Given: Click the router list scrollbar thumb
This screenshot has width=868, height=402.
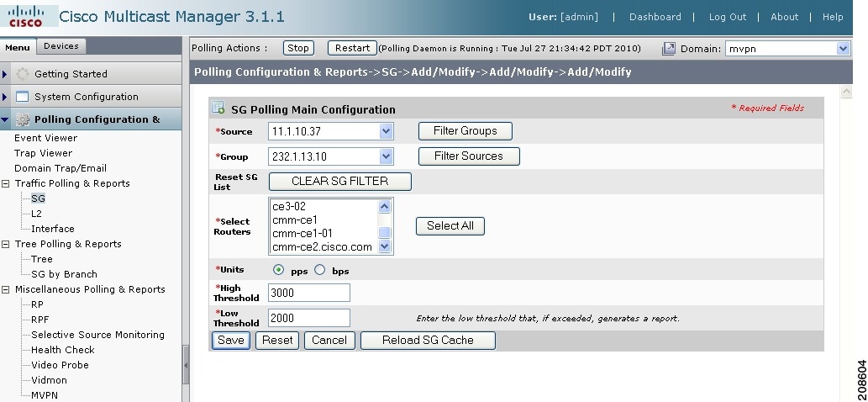Looking at the screenshot, I should [x=385, y=233].
